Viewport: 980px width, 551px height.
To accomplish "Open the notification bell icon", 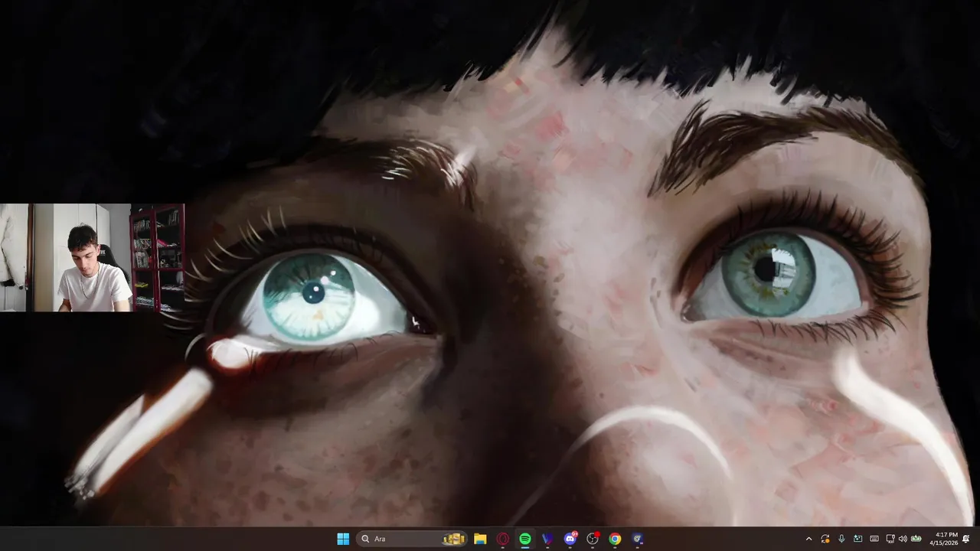I will coord(966,539).
